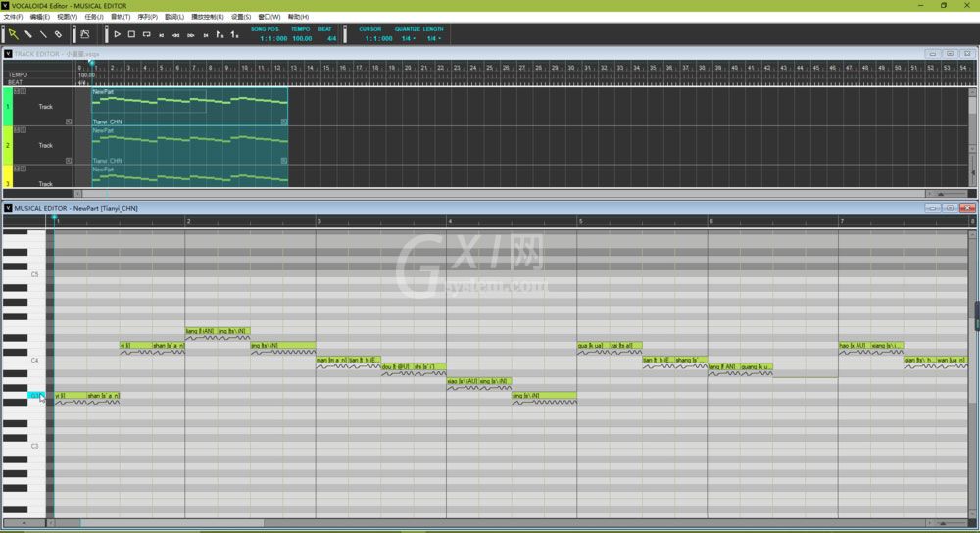
Task: Toggle mute button on Track 1
Action: tap(17, 91)
